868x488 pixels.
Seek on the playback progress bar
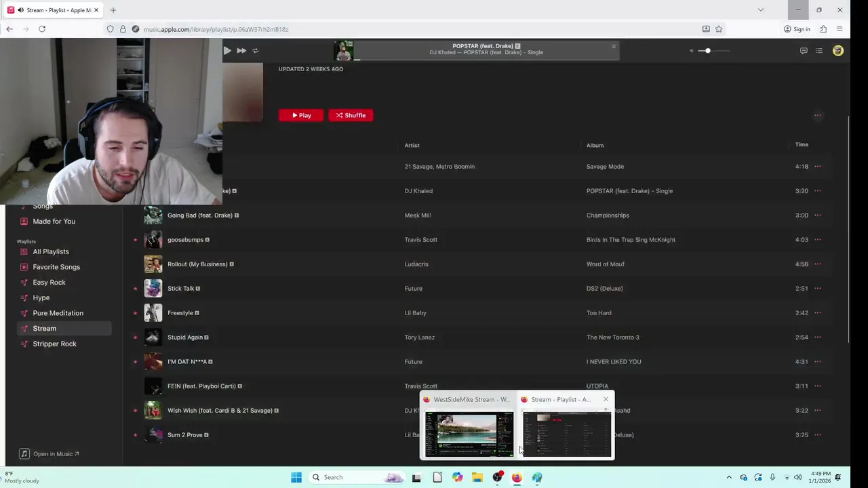click(486, 60)
